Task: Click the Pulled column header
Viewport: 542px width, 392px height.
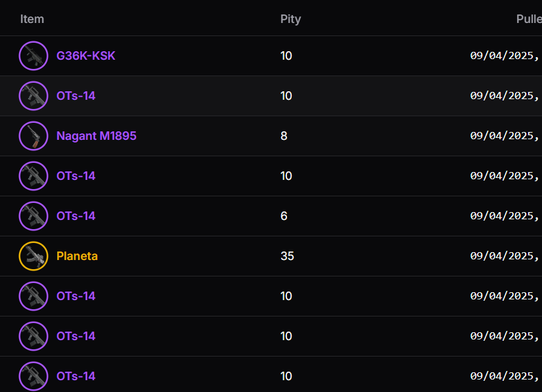Action: click(528, 19)
